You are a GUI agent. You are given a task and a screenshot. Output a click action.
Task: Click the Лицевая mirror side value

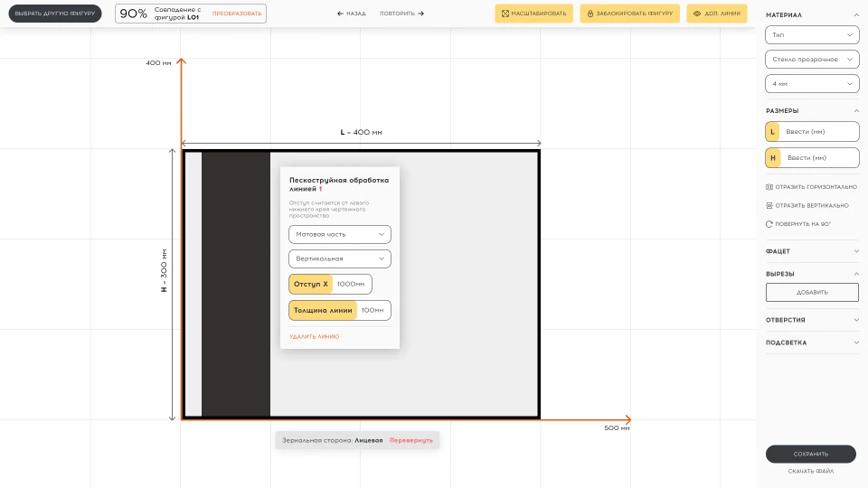pos(369,440)
